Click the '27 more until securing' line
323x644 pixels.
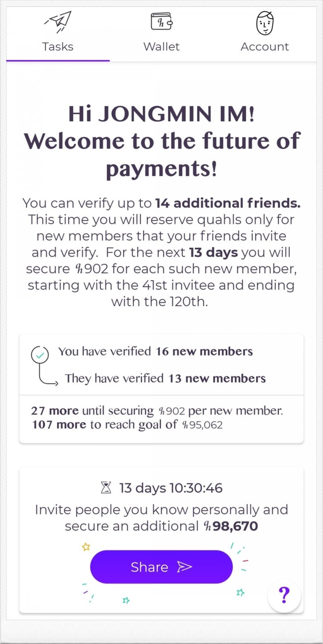coord(157,411)
